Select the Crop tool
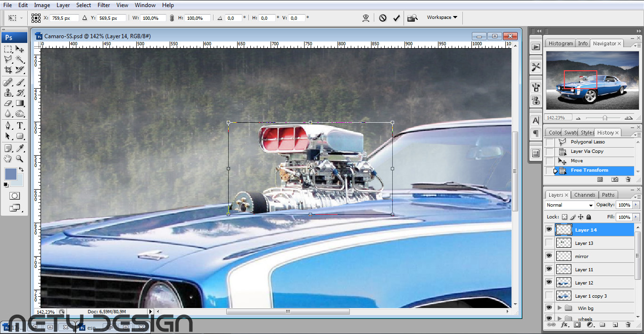 pyautogui.click(x=8, y=70)
